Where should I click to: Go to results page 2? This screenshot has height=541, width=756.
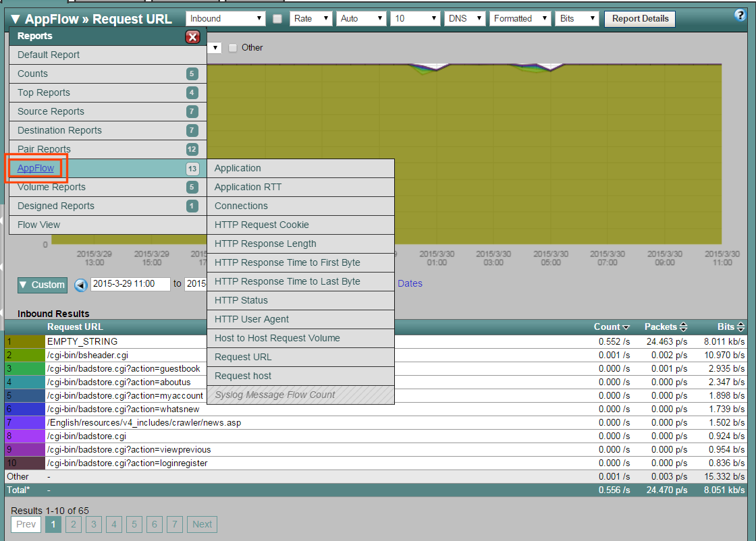click(x=73, y=524)
